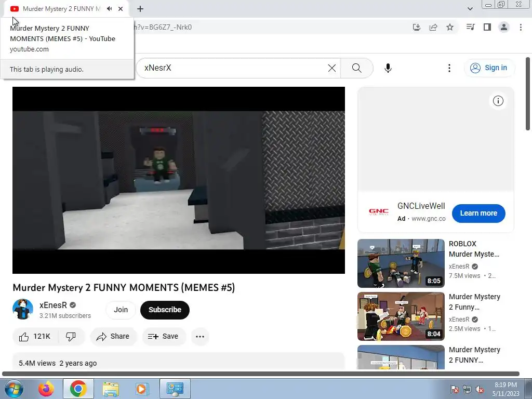Click the Chrome taskbar icon
This screenshot has height=399, width=532.
click(x=78, y=389)
